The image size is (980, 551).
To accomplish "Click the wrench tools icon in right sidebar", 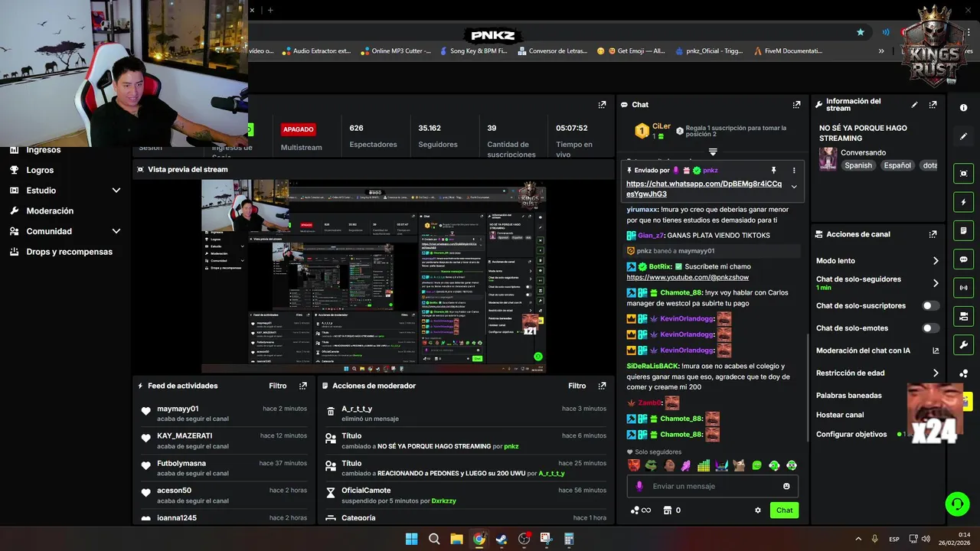I will (963, 344).
